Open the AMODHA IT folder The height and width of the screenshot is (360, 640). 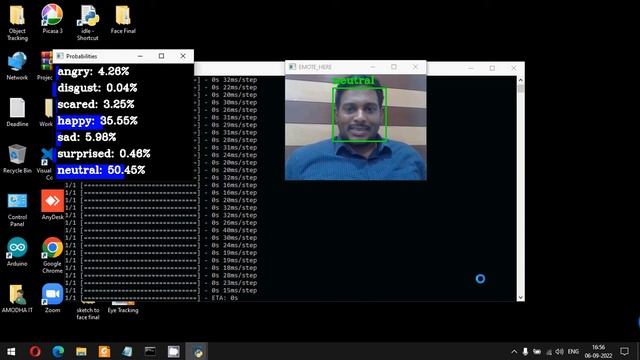(17, 298)
